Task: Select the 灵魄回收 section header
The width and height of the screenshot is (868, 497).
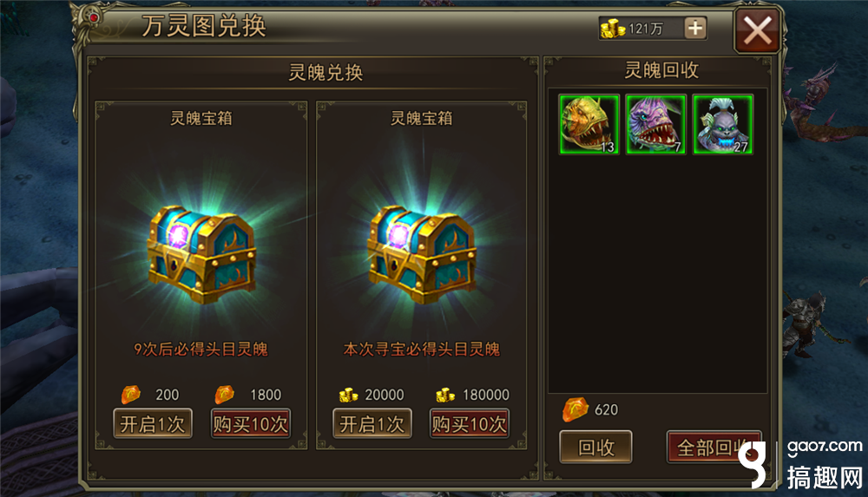Action: (x=661, y=70)
